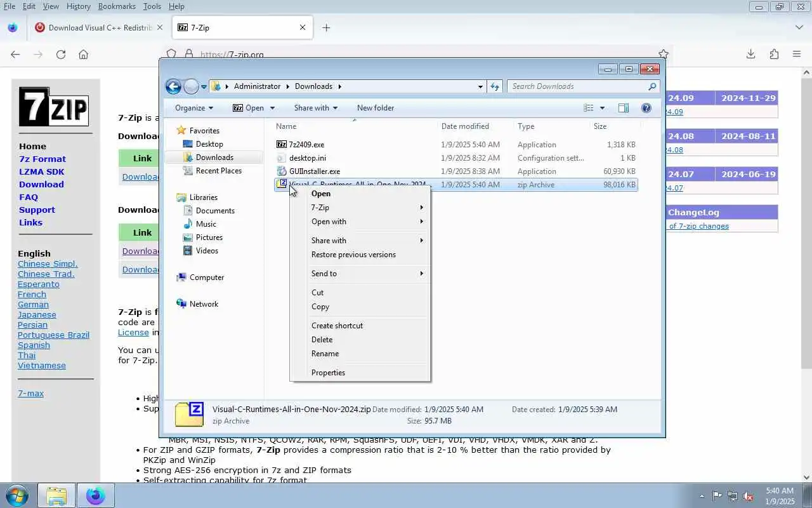The image size is (812, 508).
Task: Click Windows Start orb
Action: [16, 495]
